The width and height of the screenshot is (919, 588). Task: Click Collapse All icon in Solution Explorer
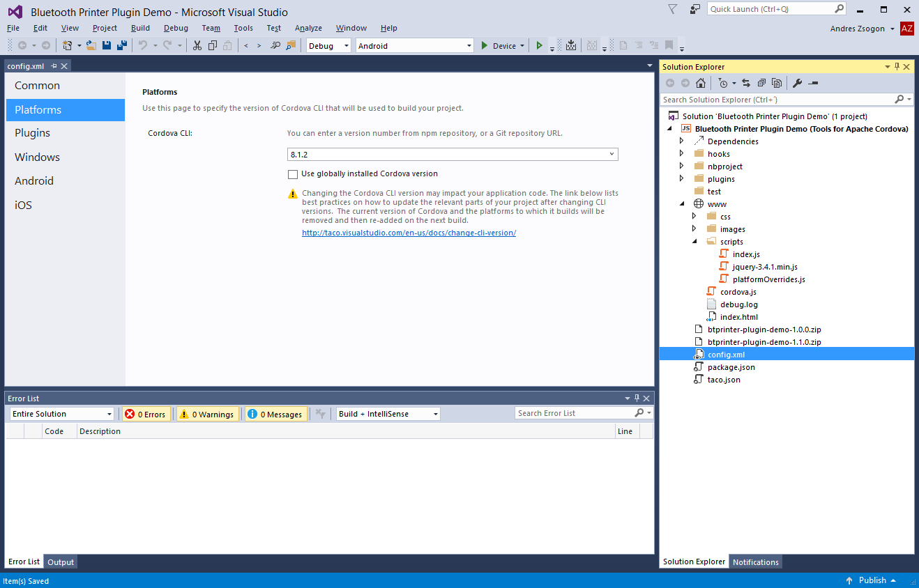point(761,83)
